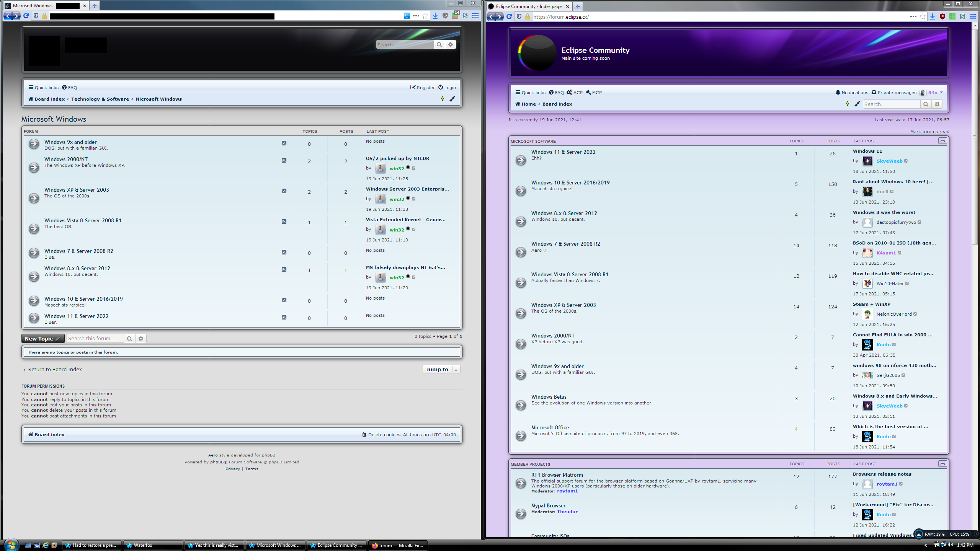Collapse the Member Projects category
The image size is (980, 551).
coord(942,464)
